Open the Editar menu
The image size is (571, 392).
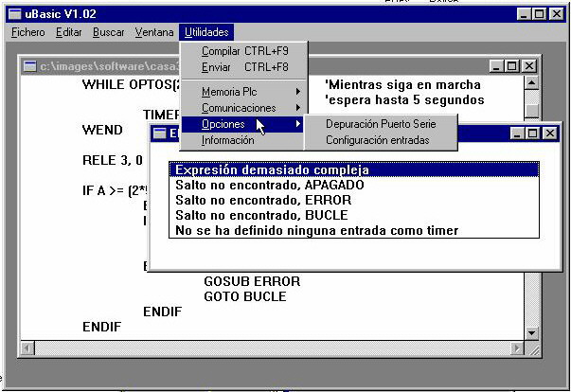coord(69,32)
